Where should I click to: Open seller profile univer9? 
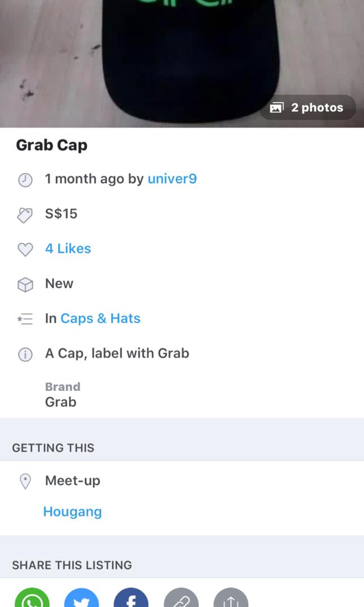[x=172, y=179]
